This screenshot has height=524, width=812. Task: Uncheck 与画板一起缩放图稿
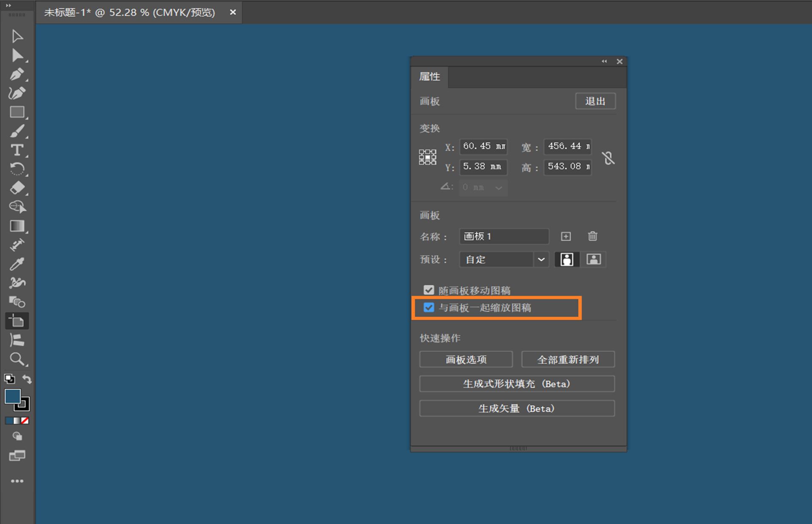click(x=429, y=308)
